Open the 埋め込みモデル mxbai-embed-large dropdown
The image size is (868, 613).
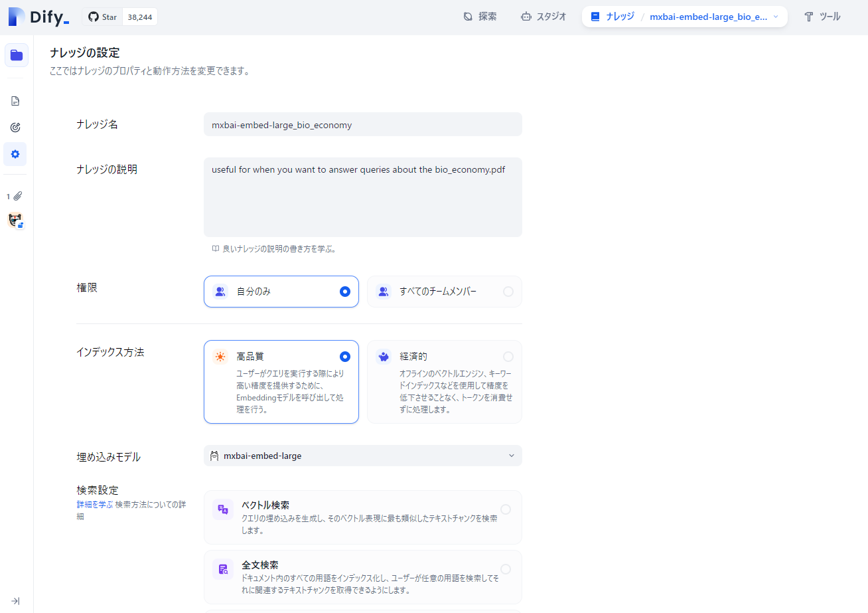[363, 456]
